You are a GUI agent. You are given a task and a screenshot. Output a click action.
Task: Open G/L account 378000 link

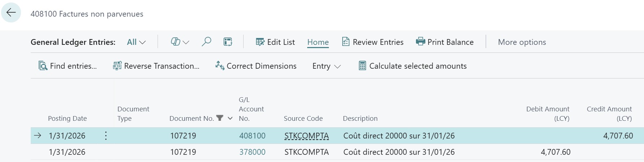252,152
